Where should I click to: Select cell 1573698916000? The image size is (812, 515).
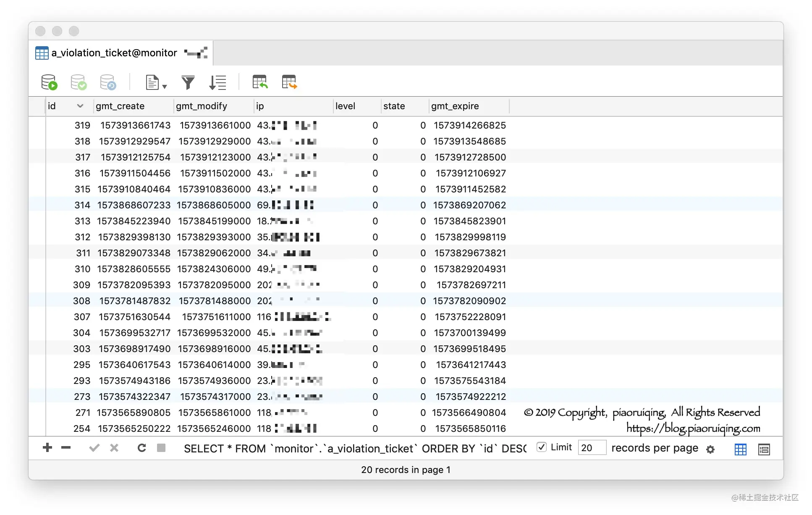point(214,349)
